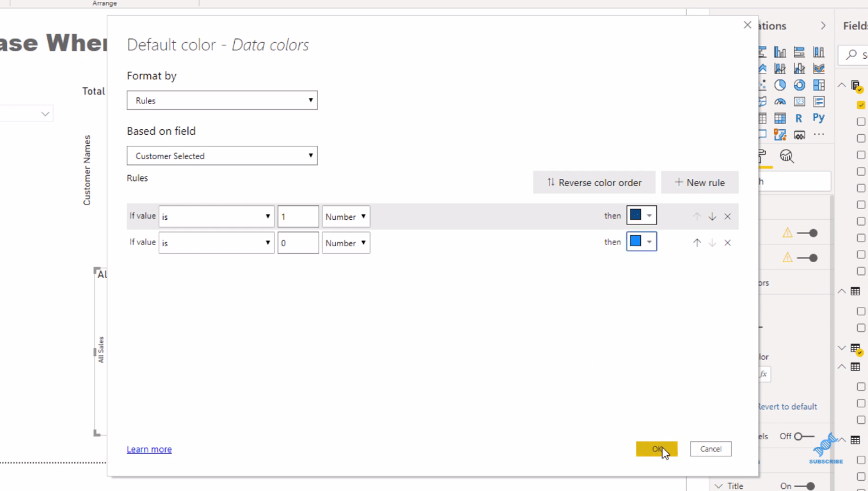The width and height of the screenshot is (868, 491).
Task: Delete the rule with value 1
Action: (727, 217)
